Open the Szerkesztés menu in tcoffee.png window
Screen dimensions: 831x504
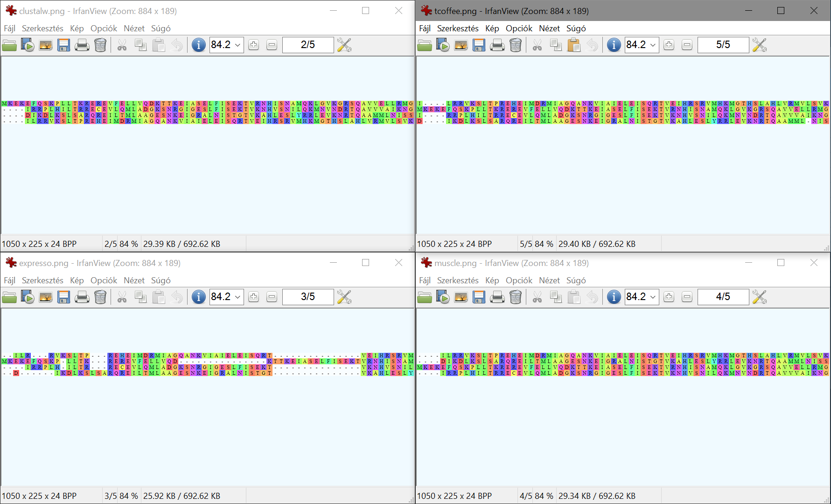(x=458, y=28)
